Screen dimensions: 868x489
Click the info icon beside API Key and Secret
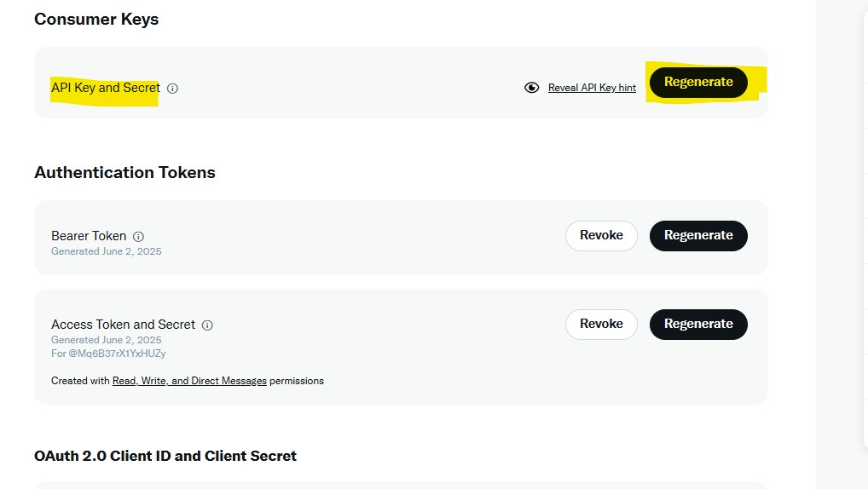click(x=172, y=88)
